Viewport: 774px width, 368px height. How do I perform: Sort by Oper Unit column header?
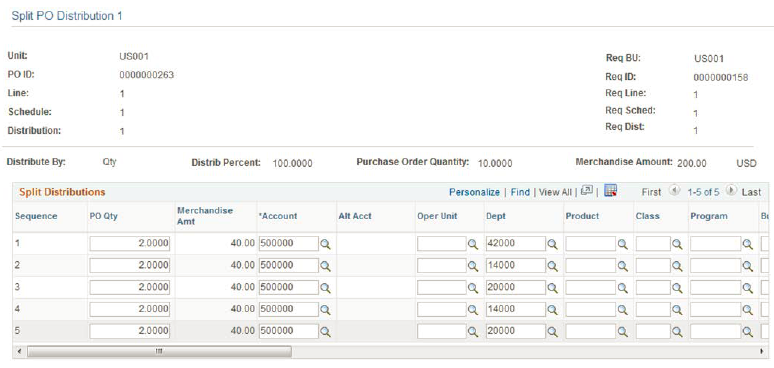coord(437,216)
